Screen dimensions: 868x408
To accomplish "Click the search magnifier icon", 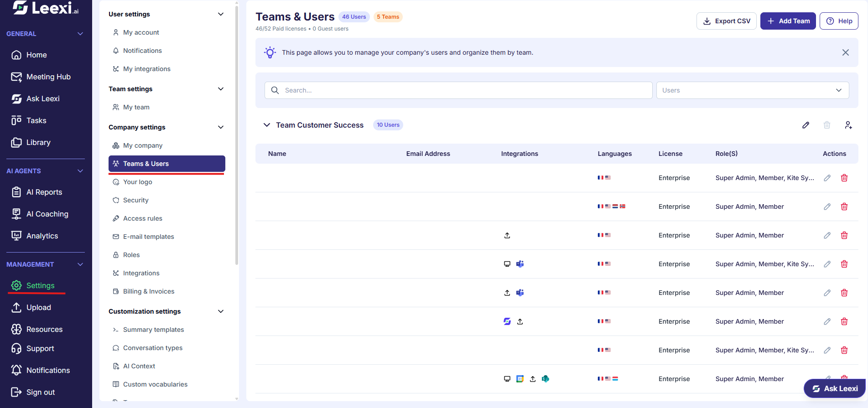I will coord(275,90).
